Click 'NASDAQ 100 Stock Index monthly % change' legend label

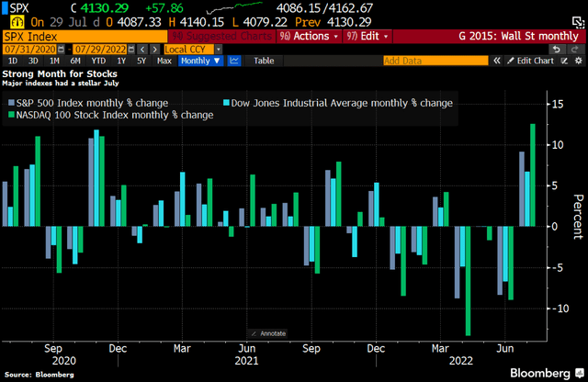pyautogui.click(x=115, y=115)
